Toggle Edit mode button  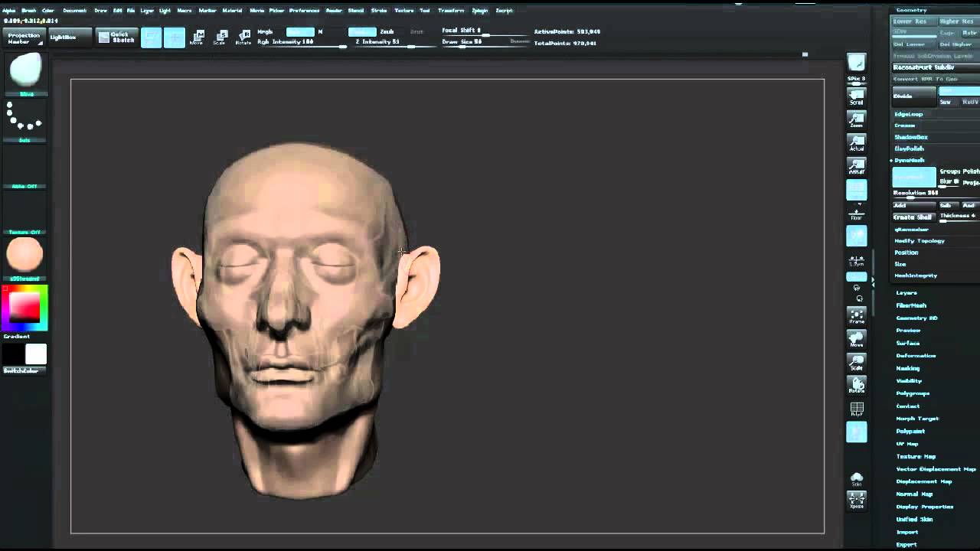151,37
